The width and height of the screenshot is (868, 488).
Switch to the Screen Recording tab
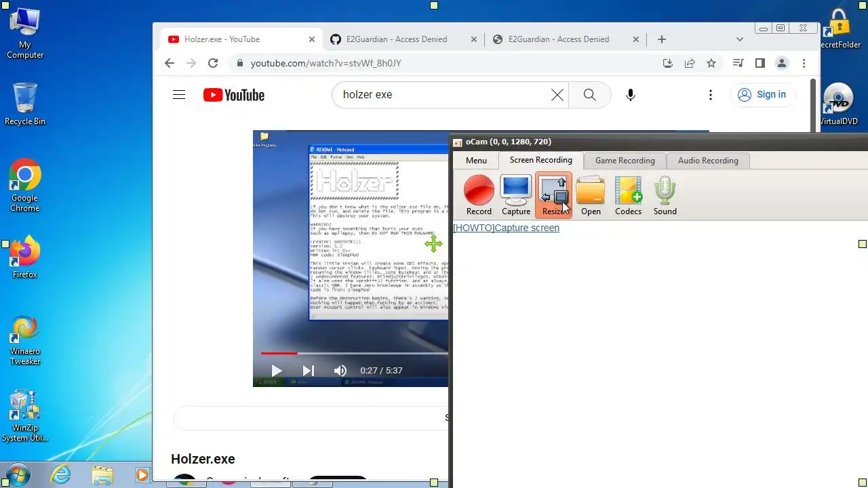541,160
